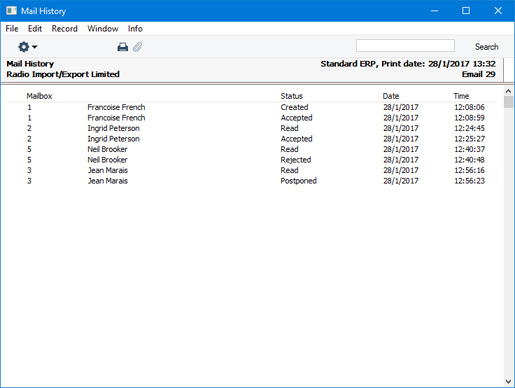
Task: Select Neil Brooker in the Rejected row
Action: 107,160
